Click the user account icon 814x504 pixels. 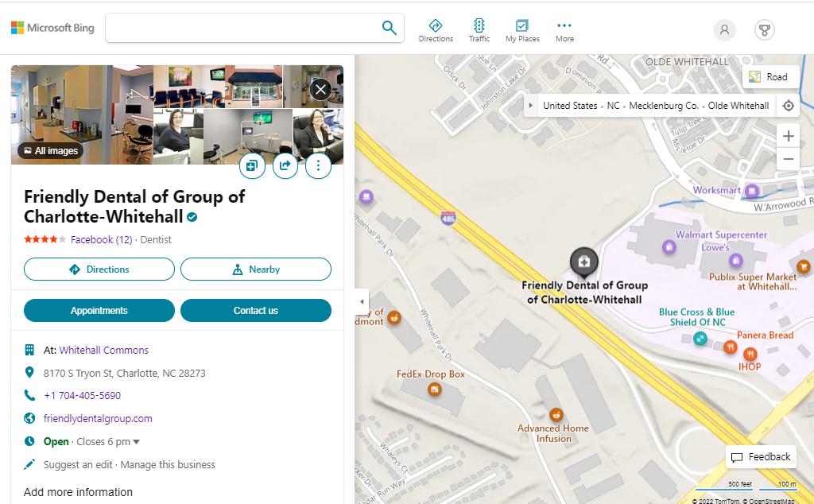(724, 30)
